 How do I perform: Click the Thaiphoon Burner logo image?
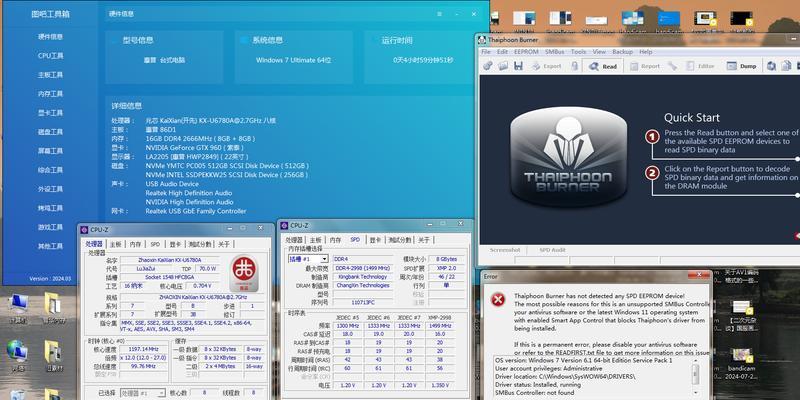[x=568, y=157]
